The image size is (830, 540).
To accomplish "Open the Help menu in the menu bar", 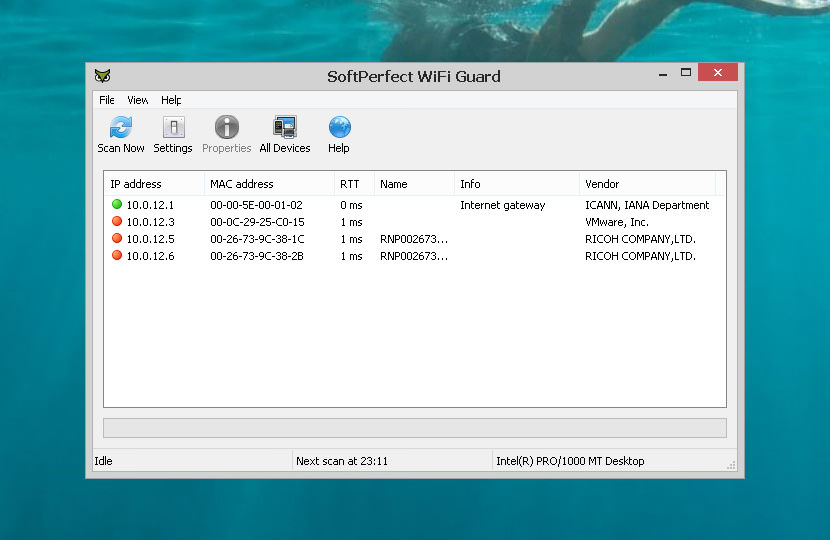I will 171,100.
